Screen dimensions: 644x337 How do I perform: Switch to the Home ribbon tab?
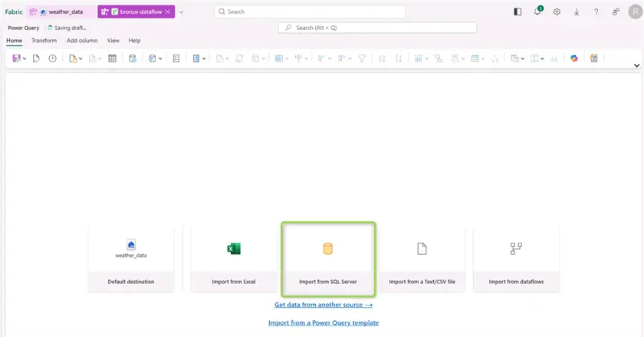[x=14, y=41]
